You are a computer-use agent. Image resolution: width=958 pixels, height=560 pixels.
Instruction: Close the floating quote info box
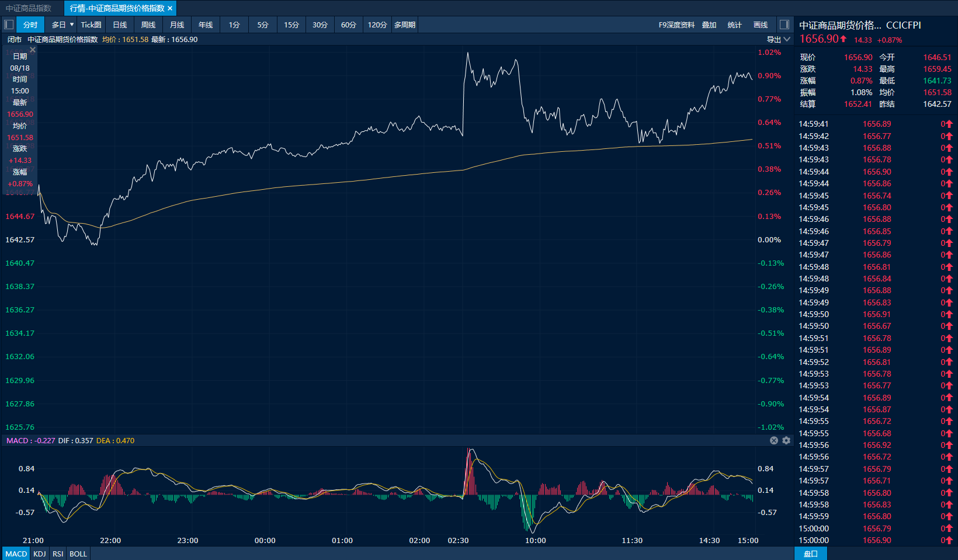tap(33, 50)
